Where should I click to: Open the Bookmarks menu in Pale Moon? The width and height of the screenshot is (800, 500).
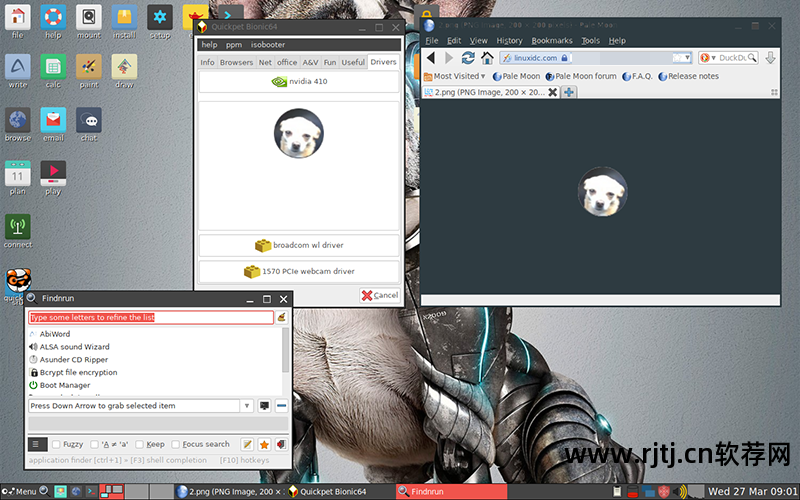(x=551, y=41)
